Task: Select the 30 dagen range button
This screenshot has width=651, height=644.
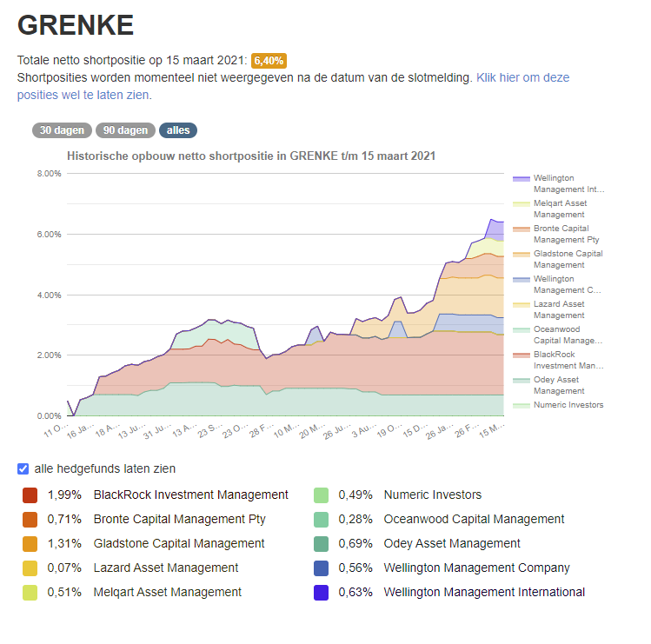Action: (x=62, y=130)
